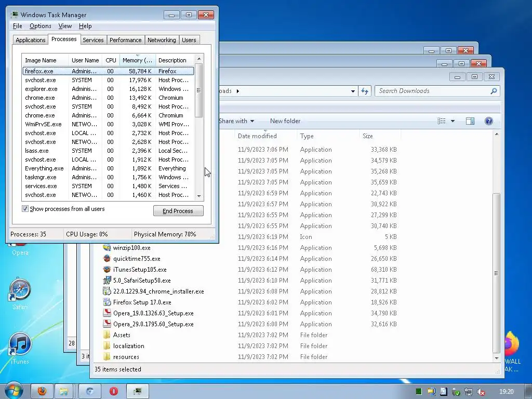The image size is (532, 399).
Task: Select the iTunesSetup105.exe file icon
Action: [107, 270]
